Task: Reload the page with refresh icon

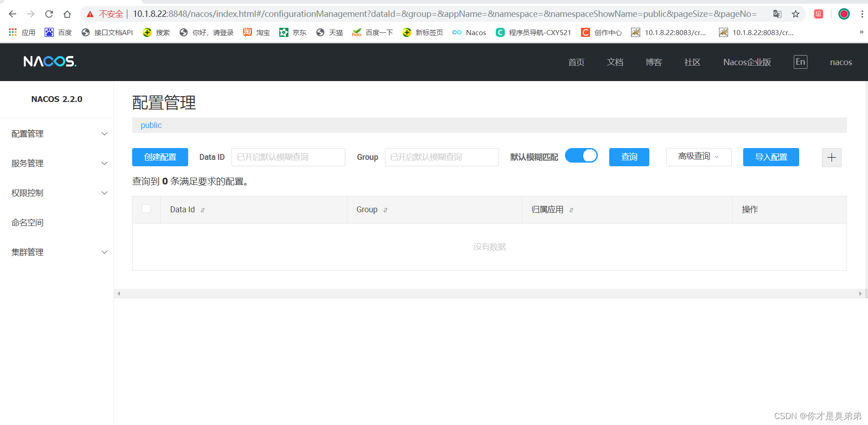Action: pos(49,14)
